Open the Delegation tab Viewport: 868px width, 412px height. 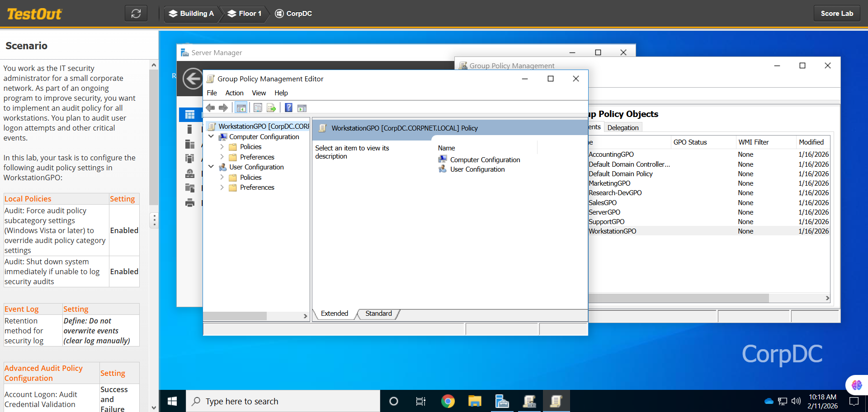(623, 128)
